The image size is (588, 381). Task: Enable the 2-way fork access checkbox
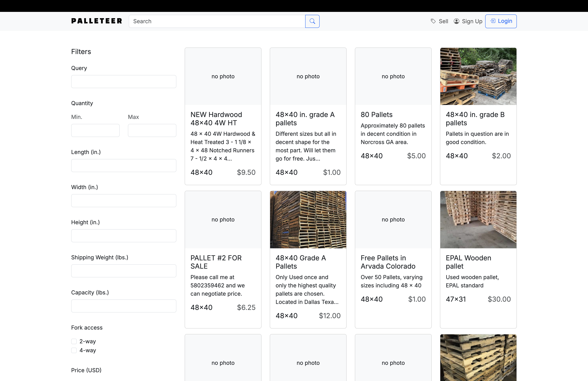pos(74,341)
